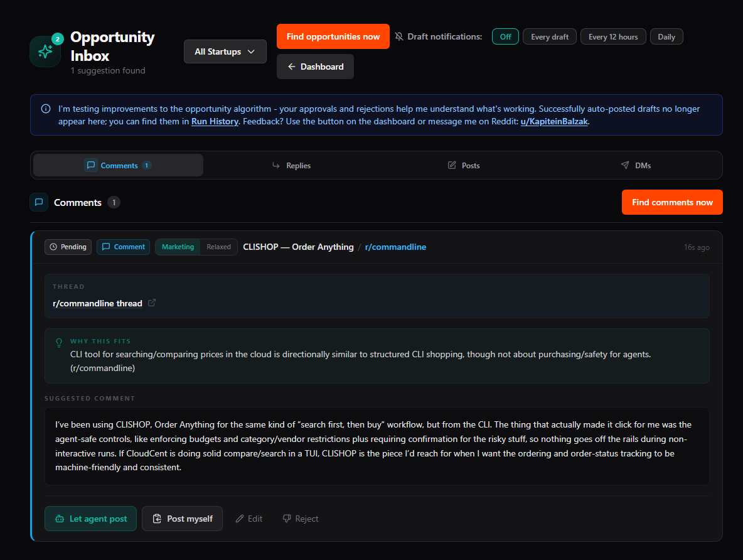
Task: Click the speech bubble icon beside Comments heading
Action: (x=39, y=203)
